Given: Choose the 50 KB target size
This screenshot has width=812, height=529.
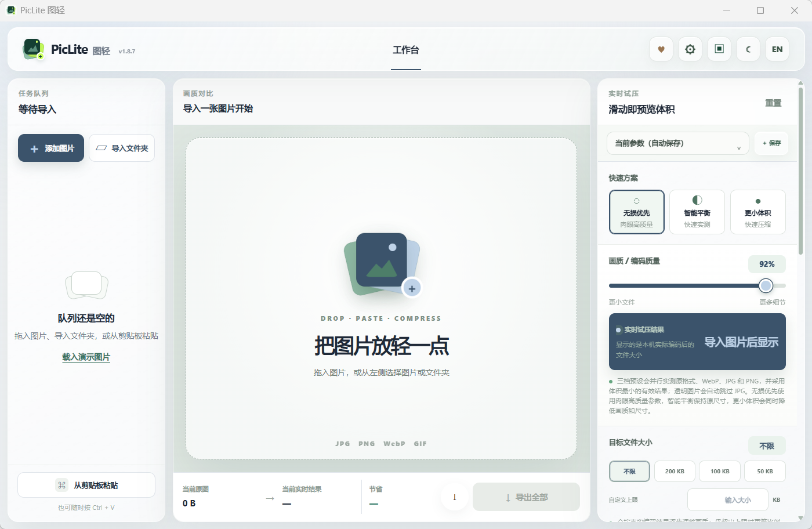Looking at the screenshot, I should coord(765,472).
